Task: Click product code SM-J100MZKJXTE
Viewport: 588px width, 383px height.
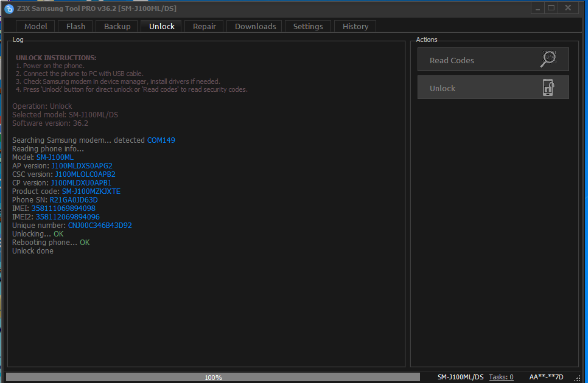Action: 91,191
